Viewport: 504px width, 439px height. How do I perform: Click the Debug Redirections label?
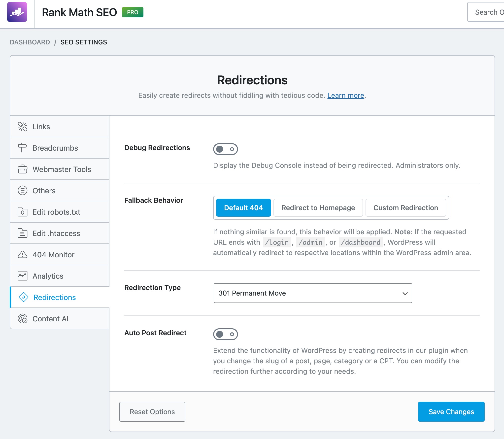click(x=157, y=148)
